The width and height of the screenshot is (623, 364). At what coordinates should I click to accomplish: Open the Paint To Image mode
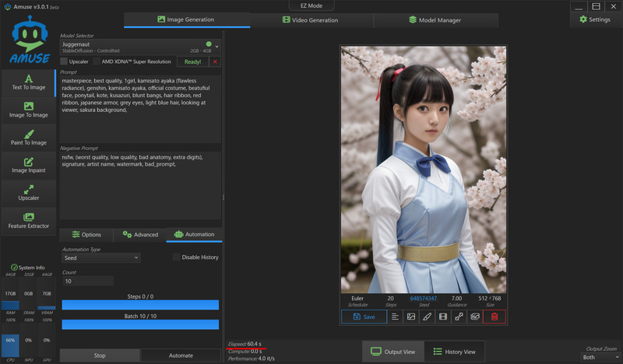click(29, 138)
